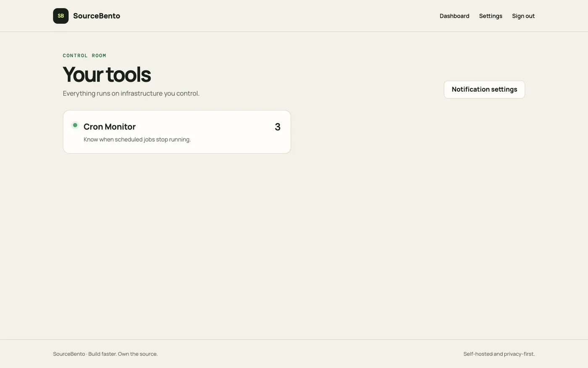588x368 pixels.
Task: Click the word 'tools' in the main heading
Action: [x=128, y=74]
